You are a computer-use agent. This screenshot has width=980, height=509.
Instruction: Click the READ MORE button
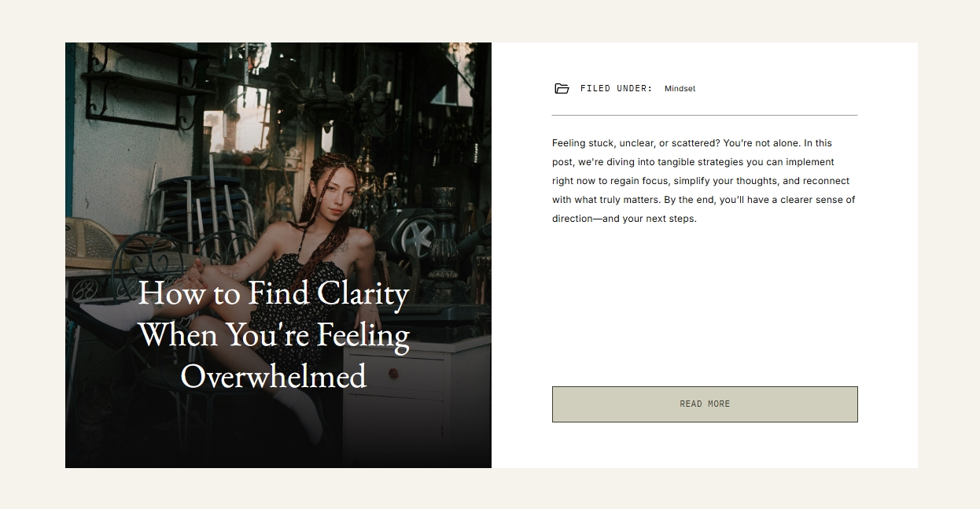click(x=705, y=404)
